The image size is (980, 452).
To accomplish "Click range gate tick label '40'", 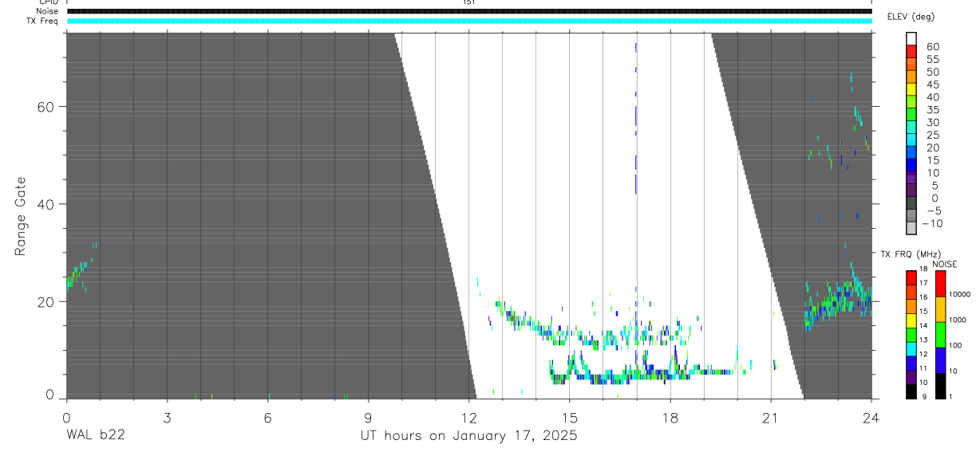I will (x=45, y=204).
